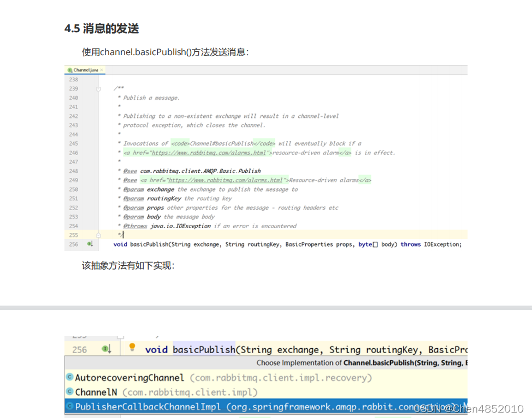Select ChannelN implementation
Image resolution: width=532 pixels, height=418 pixels.
pyautogui.click(x=266, y=392)
